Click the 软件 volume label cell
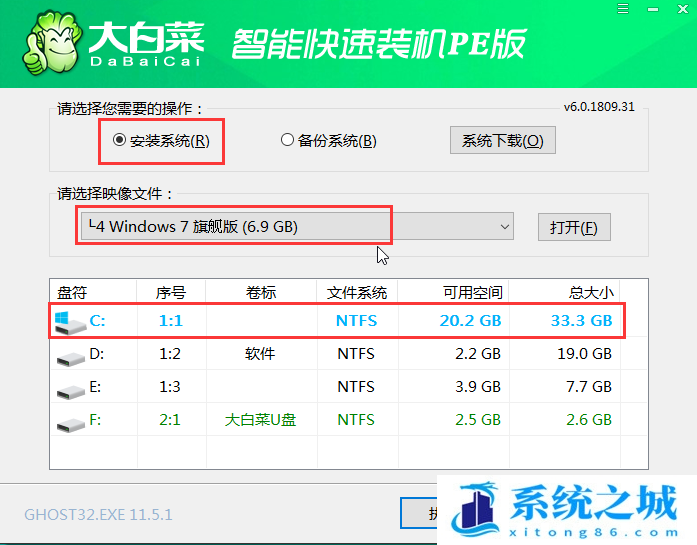 [260, 354]
